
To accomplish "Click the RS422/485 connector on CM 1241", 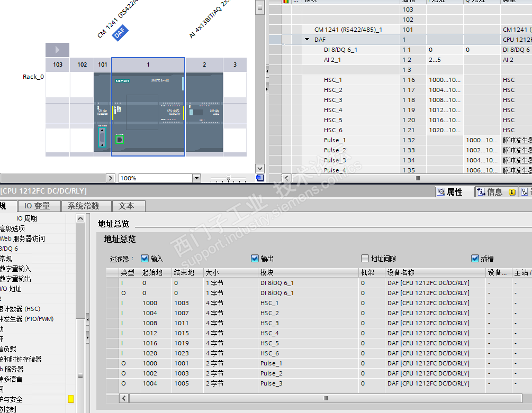I will [x=102, y=137].
